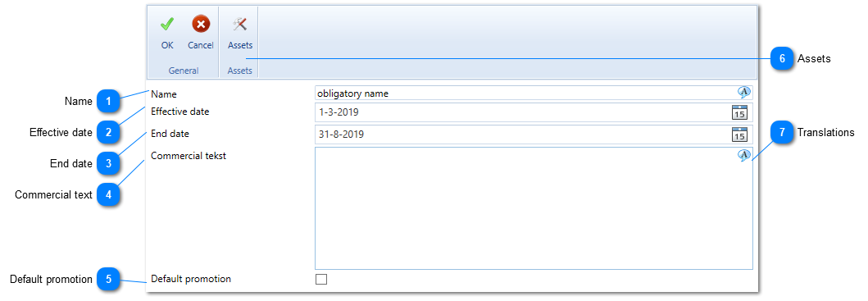Click the blue callout number 5 marker

[x=108, y=280]
